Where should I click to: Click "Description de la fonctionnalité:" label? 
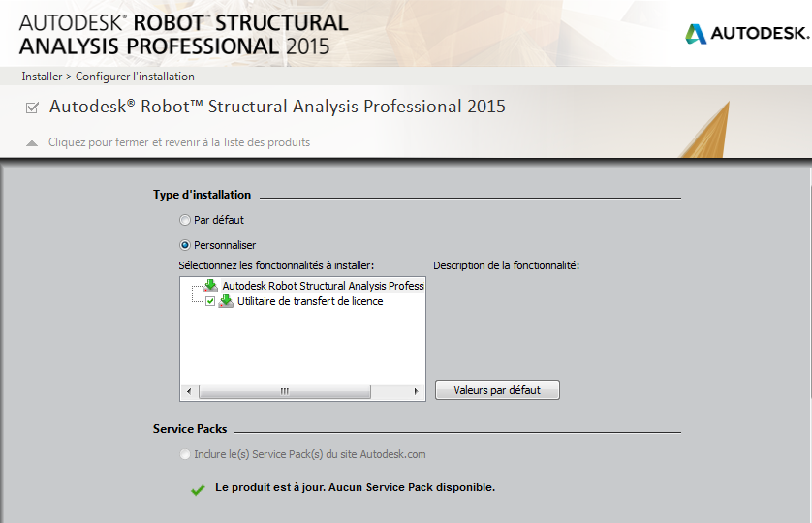pyautogui.click(x=506, y=265)
